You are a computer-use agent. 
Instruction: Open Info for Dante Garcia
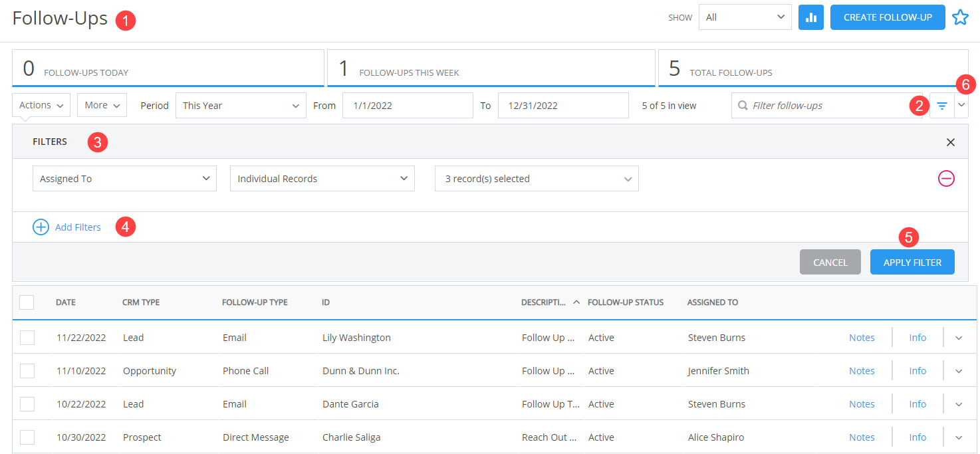pos(918,404)
